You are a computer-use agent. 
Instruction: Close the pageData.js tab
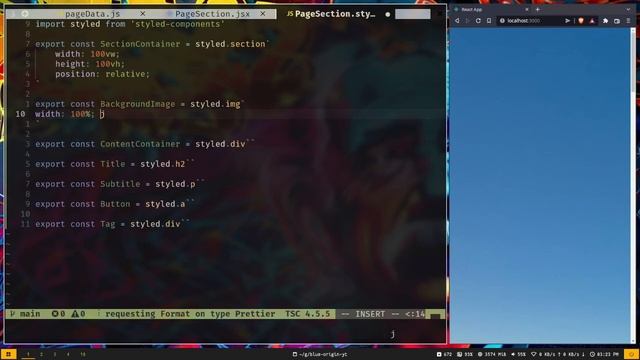pyautogui.click(x=142, y=13)
